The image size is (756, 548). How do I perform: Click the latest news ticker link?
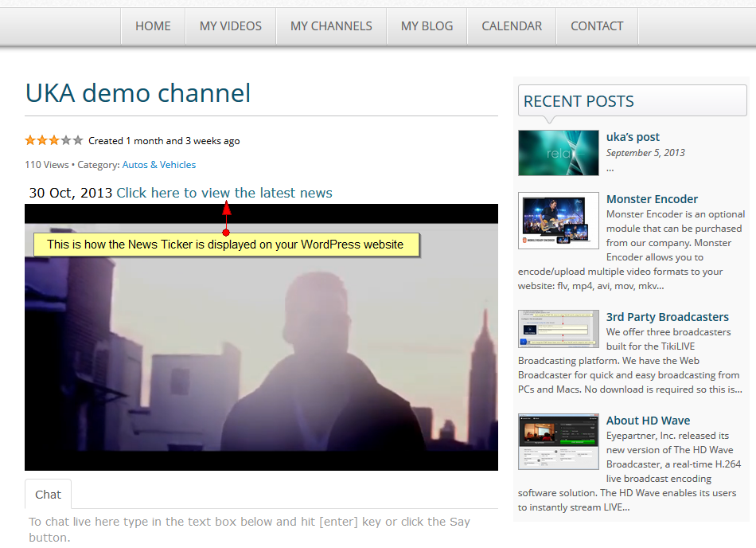[224, 193]
